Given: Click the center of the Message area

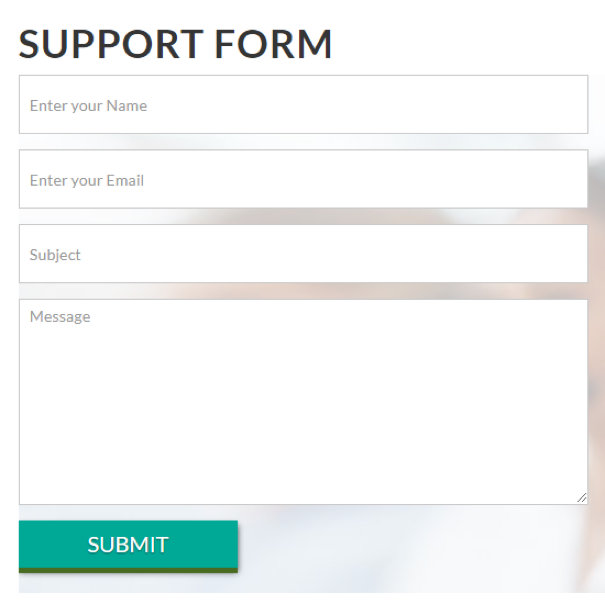Looking at the screenshot, I should [303, 402].
